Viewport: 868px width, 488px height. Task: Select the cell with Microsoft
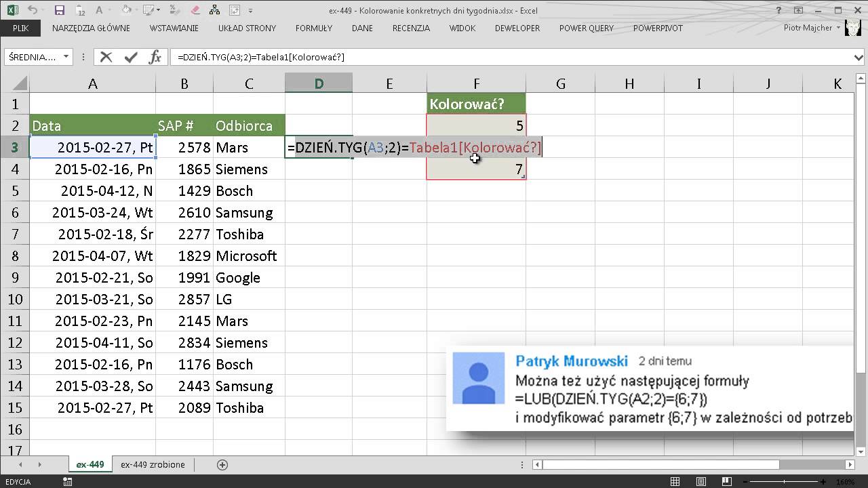pos(249,256)
